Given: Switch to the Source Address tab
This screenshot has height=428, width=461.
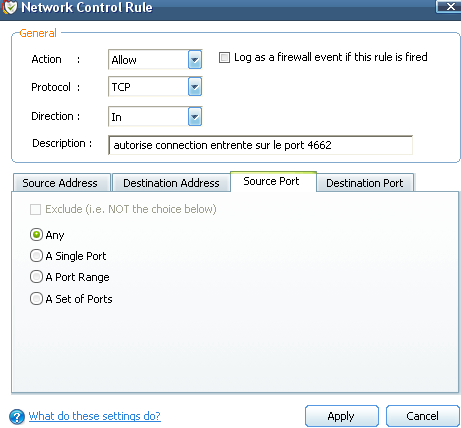Looking at the screenshot, I should [62, 183].
